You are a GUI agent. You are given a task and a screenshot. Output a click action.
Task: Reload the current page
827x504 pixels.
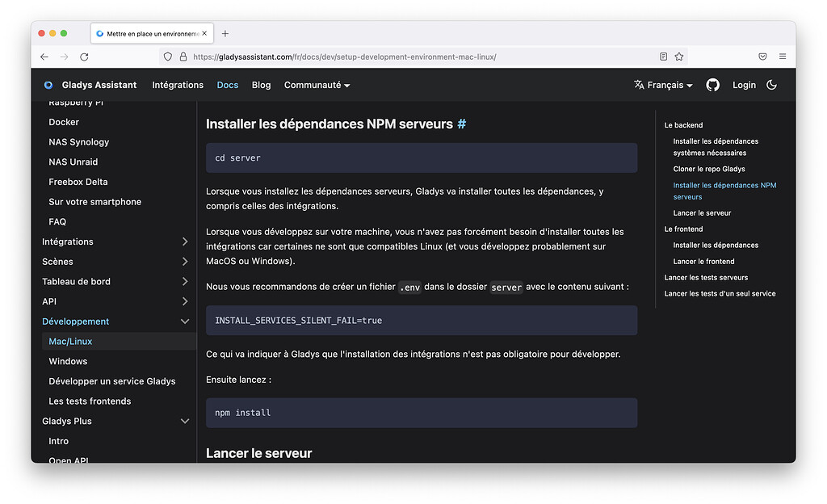click(x=84, y=57)
